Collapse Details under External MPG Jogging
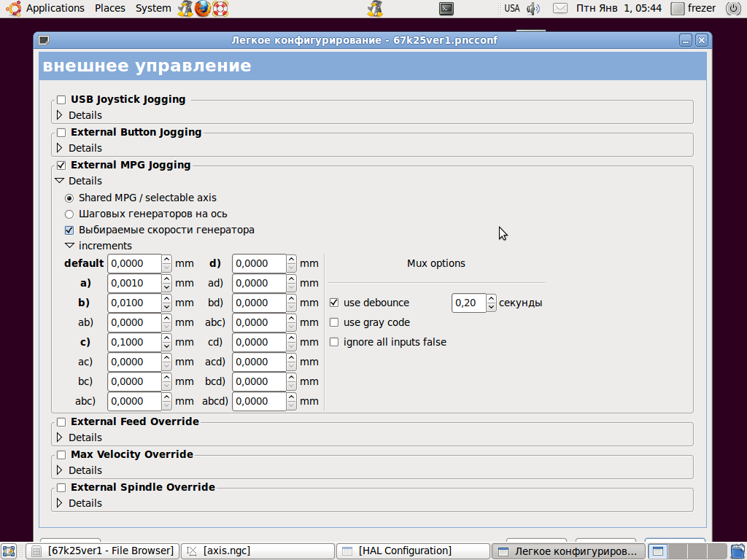 pos(59,181)
